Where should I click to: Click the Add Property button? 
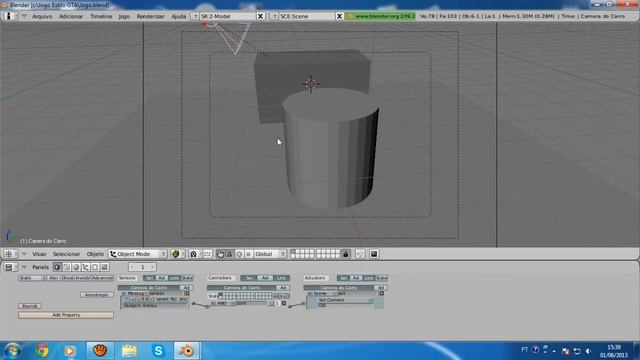[x=66, y=315]
